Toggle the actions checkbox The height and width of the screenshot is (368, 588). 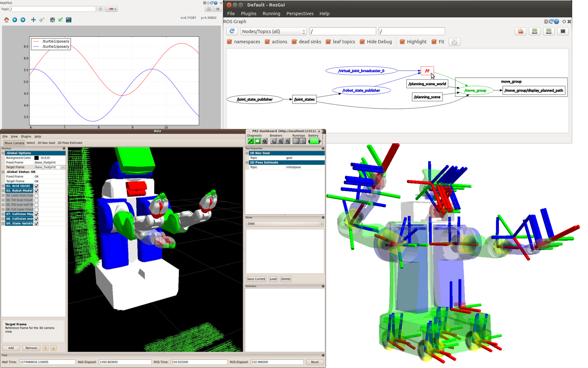tap(267, 42)
